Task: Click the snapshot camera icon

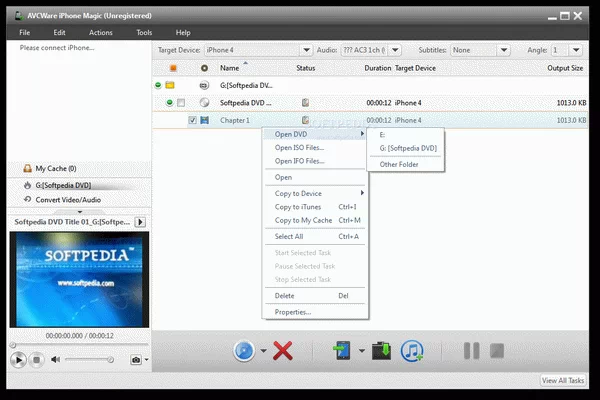Action: 135,359
